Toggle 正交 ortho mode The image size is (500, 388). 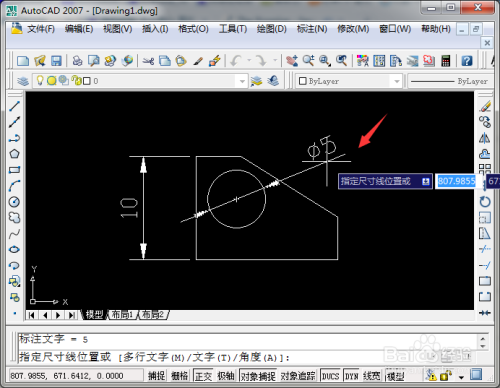[x=203, y=376]
